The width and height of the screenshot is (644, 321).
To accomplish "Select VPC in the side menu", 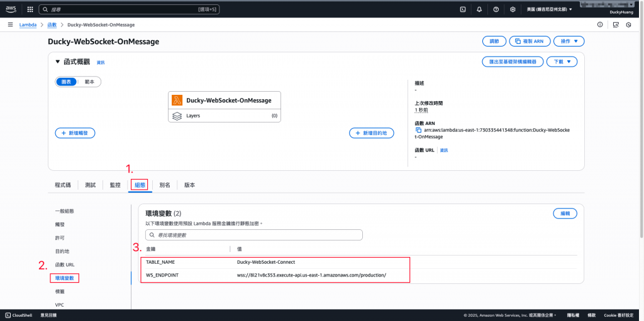I will pyautogui.click(x=59, y=305).
